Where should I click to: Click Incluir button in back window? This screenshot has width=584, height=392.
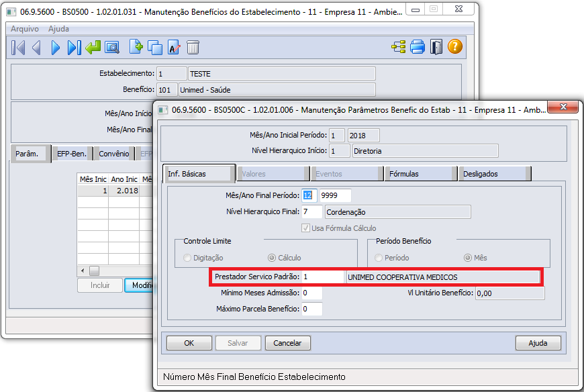pos(100,285)
